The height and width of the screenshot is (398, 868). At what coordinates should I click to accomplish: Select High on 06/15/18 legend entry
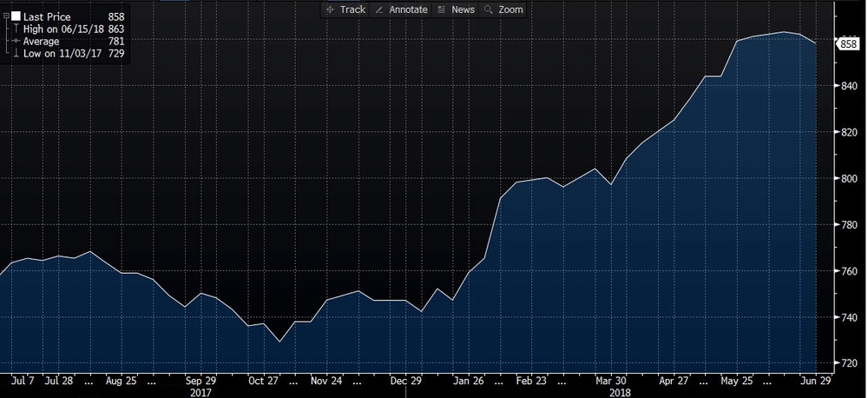(x=62, y=30)
